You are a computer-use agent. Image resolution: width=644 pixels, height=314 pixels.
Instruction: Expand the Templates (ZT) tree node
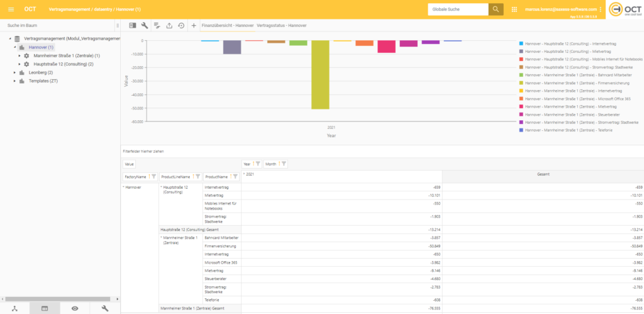coord(14,81)
